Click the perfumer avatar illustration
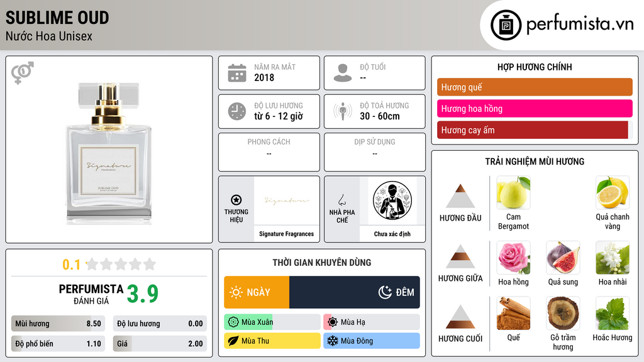This screenshot has height=362, width=644. coord(392,200)
